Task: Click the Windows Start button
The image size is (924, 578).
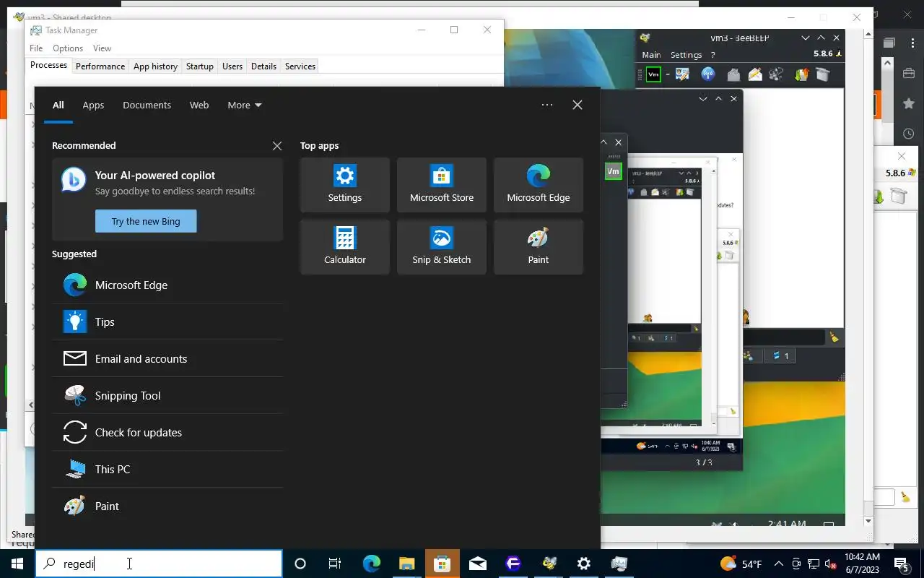Action: coord(17,564)
